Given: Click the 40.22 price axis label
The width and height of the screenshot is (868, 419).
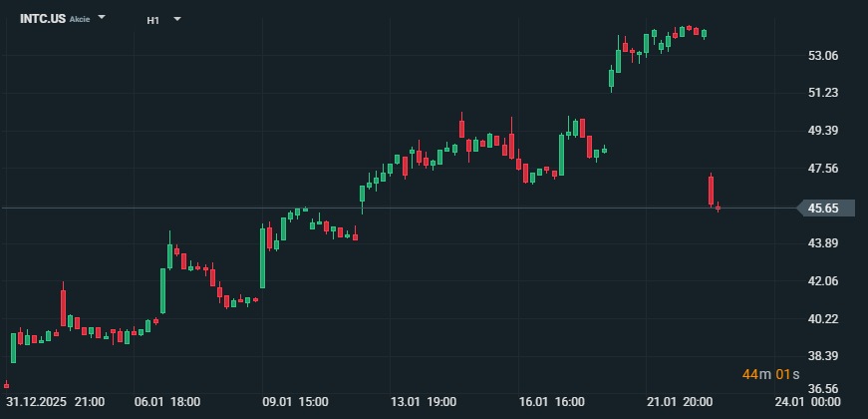Looking at the screenshot, I should pos(823,319).
